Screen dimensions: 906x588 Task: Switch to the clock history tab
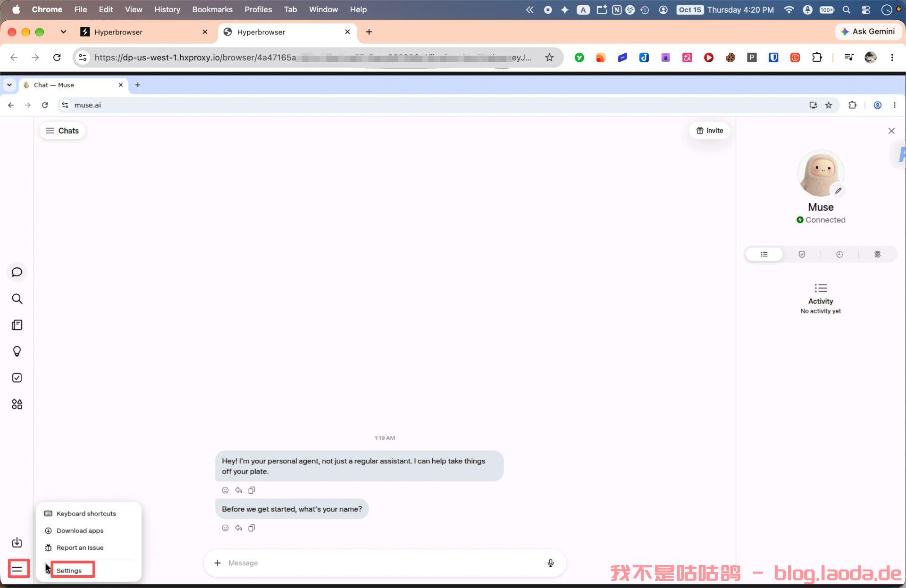click(839, 255)
